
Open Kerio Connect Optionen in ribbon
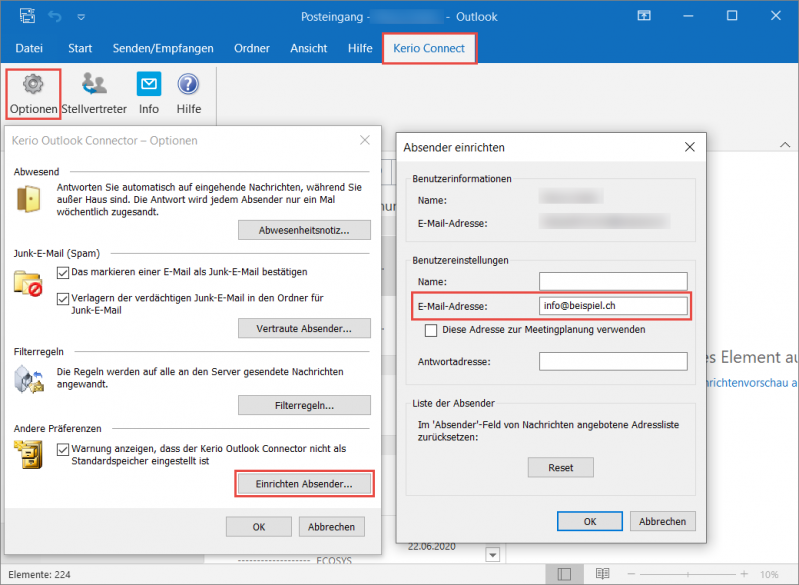33,92
